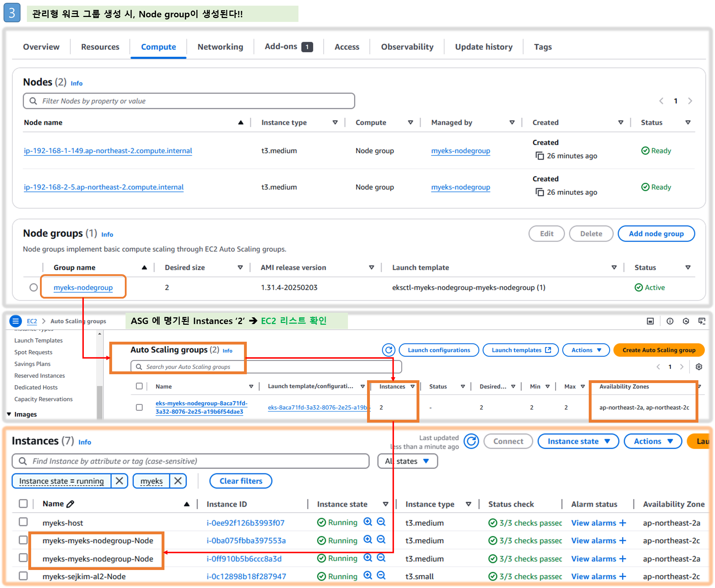Open ip-192-168-1-149 node link

click(x=108, y=151)
